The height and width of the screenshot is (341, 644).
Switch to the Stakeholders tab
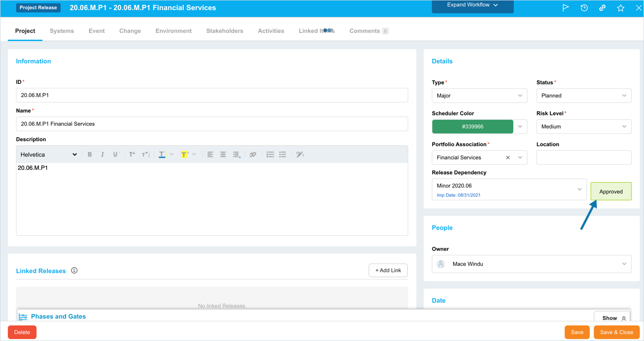tap(224, 31)
